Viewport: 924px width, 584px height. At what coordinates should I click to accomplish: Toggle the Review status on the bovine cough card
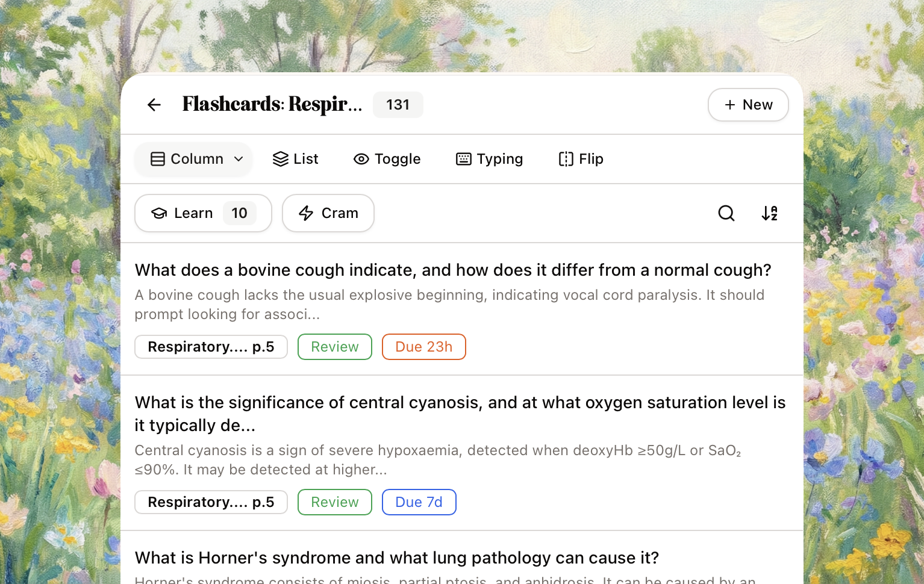pyautogui.click(x=334, y=347)
